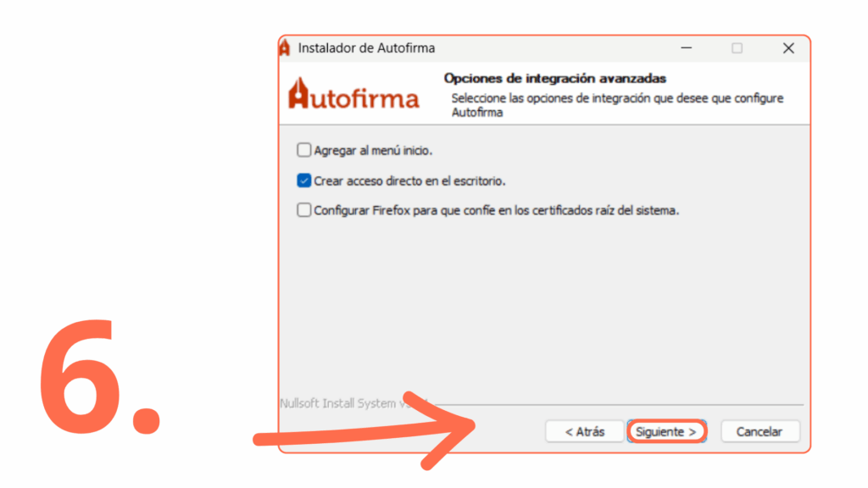This screenshot has height=488, width=868.
Task: Click the 'Instalador de Autofirma' window title
Action: (366, 48)
